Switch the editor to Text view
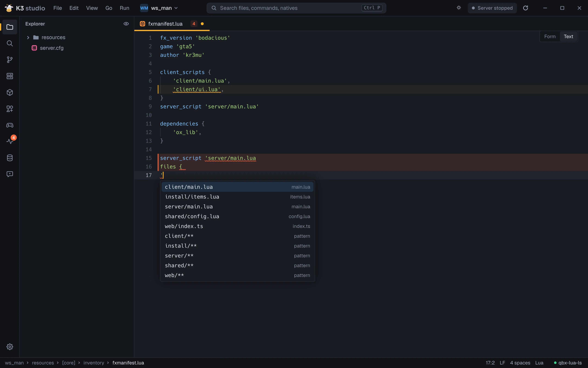Viewport: 588px width, 368px height. (x=568, y=37)
